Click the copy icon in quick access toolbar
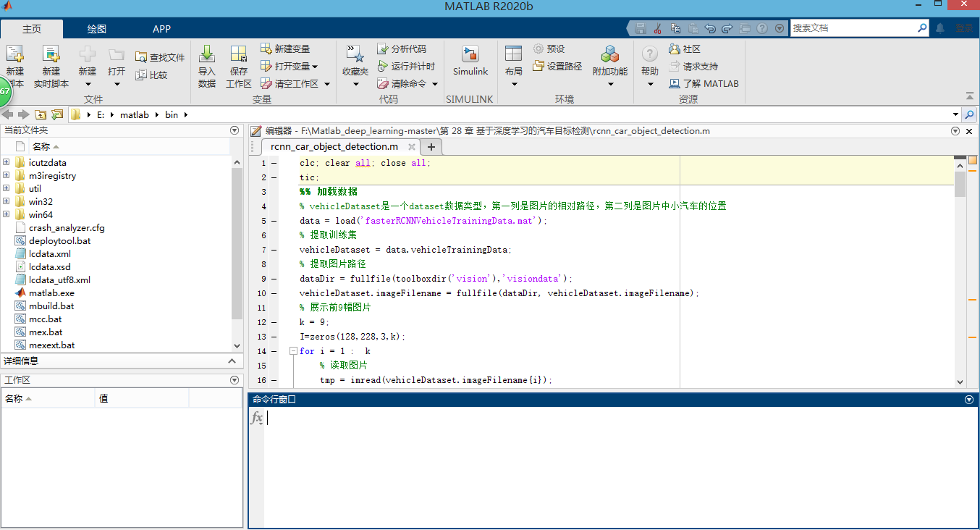The image size is (980, 530). coord(675,28)
